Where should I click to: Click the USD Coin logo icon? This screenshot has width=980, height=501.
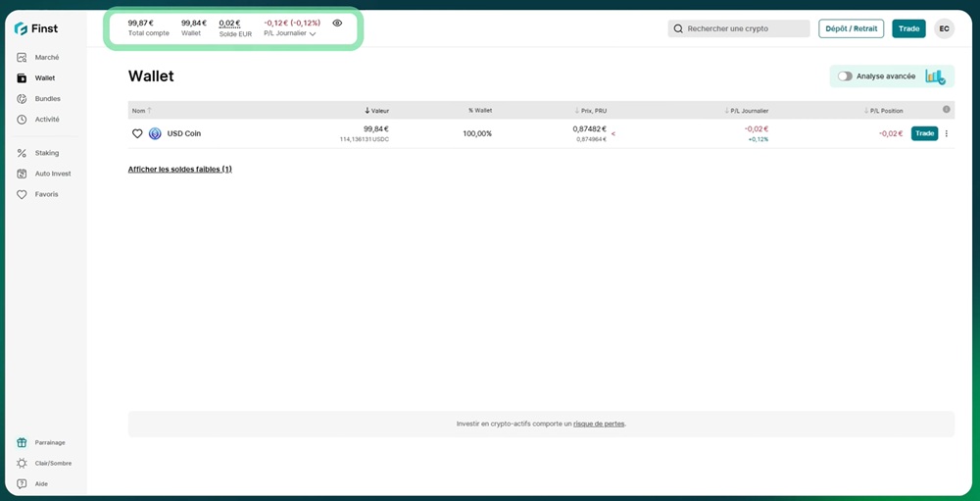pos(155,134)
